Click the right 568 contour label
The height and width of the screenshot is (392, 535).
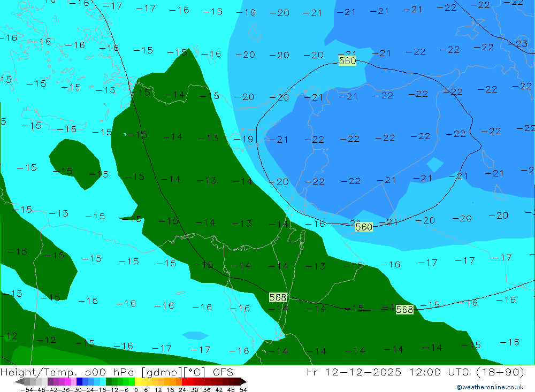point(404,310)
